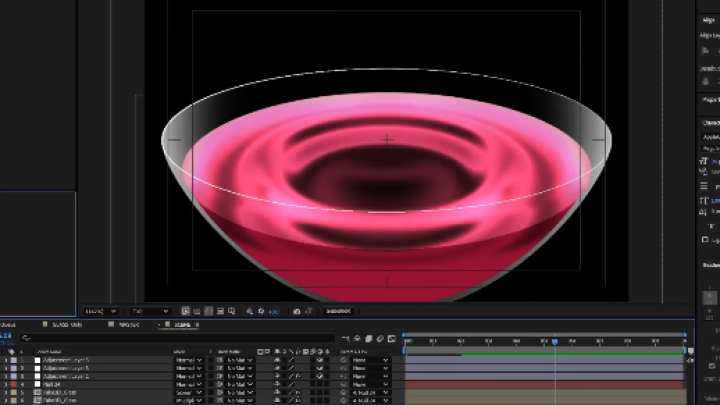Click the blue current time indicator
720x405 pixels.
555,342
